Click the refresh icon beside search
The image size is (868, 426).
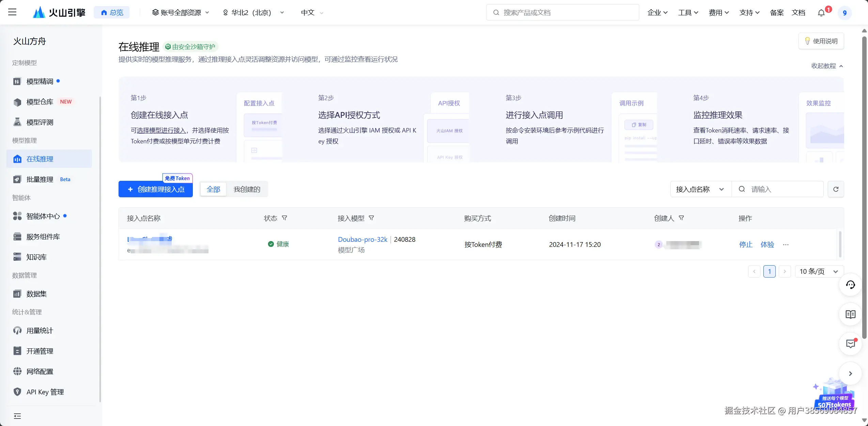click(x=836, y=189)
